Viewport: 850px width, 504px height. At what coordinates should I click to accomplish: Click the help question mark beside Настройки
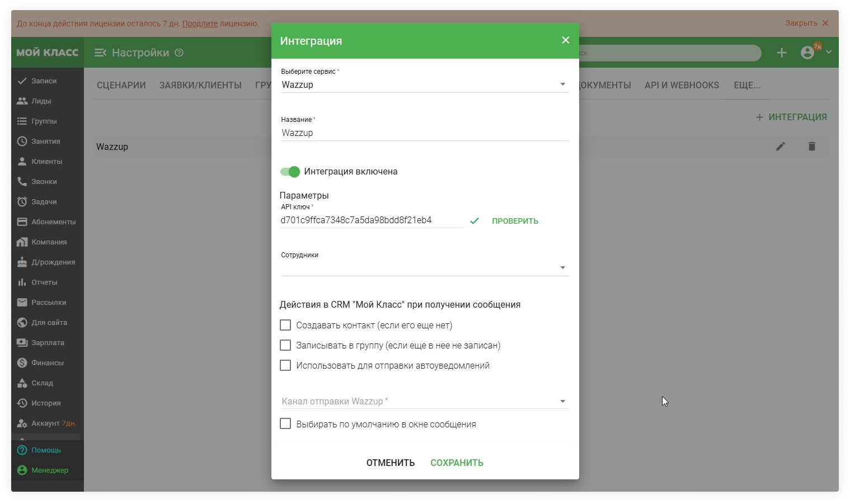coord(179,53)
